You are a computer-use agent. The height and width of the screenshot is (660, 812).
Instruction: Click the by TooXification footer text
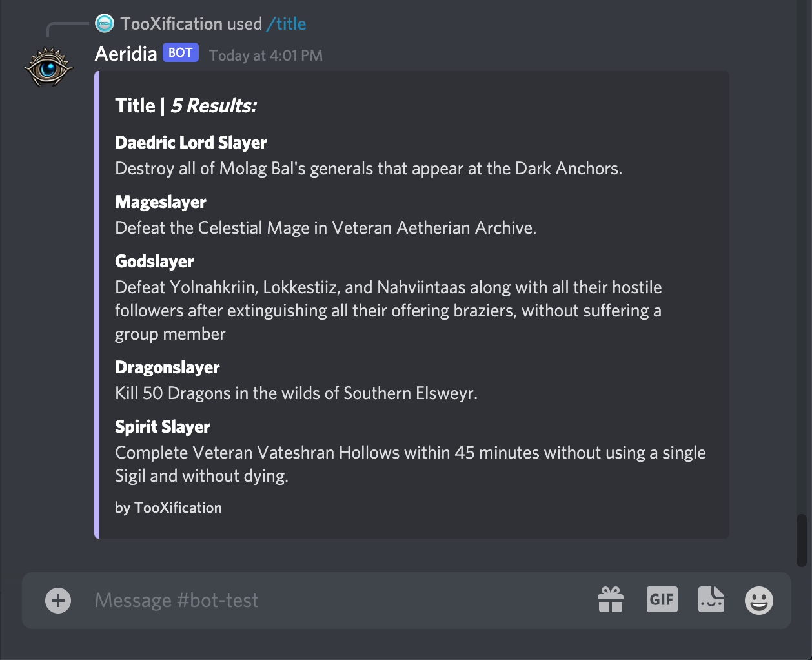coord(168,508)
